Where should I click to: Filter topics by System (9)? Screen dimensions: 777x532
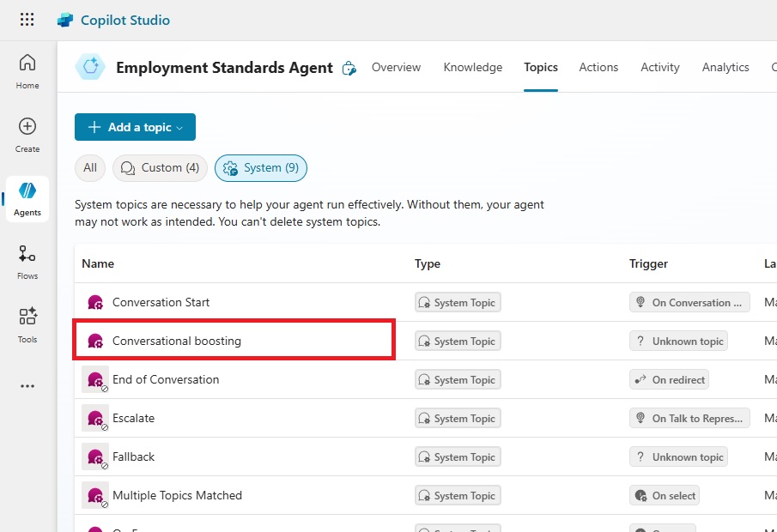(x=261, y=168)
